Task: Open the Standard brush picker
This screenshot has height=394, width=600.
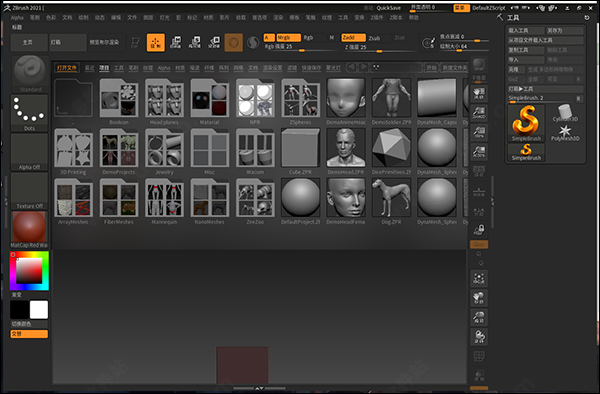Action: 30,73
